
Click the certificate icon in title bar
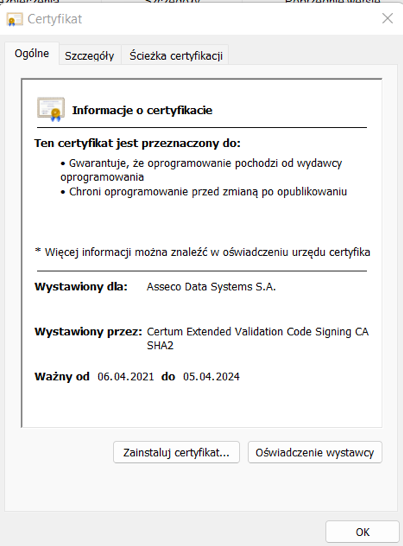14,19
